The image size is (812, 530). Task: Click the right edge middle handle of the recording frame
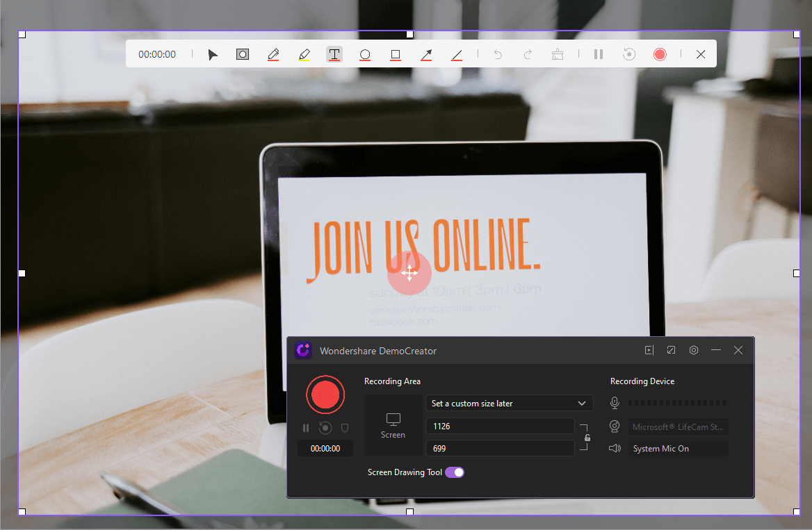pyautogui.click(x=797, y=273)
